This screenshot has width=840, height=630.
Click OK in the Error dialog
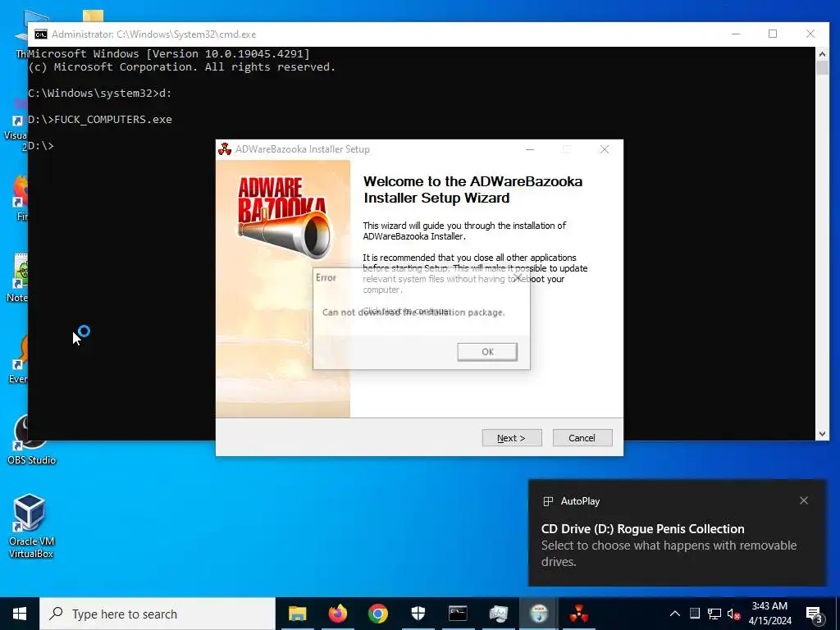[487, 352]
